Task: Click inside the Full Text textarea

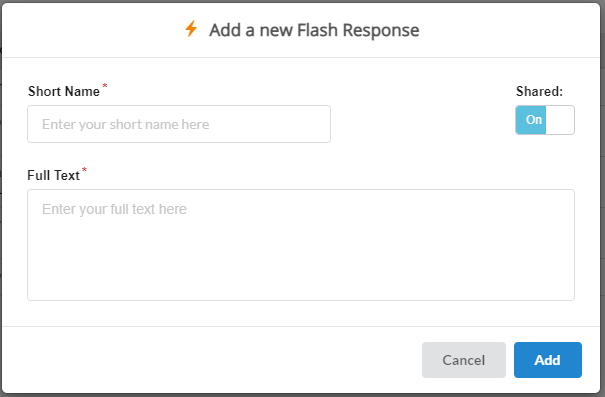Action: pyautogui.click(x=301, y=245)
